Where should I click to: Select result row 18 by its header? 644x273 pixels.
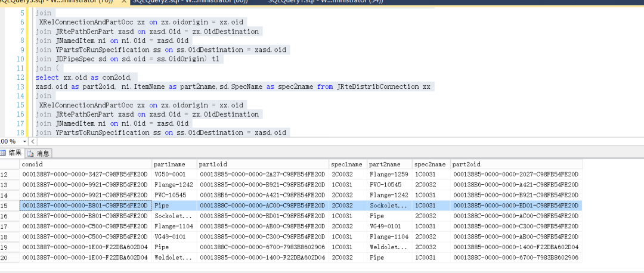[x=10, y=237]
